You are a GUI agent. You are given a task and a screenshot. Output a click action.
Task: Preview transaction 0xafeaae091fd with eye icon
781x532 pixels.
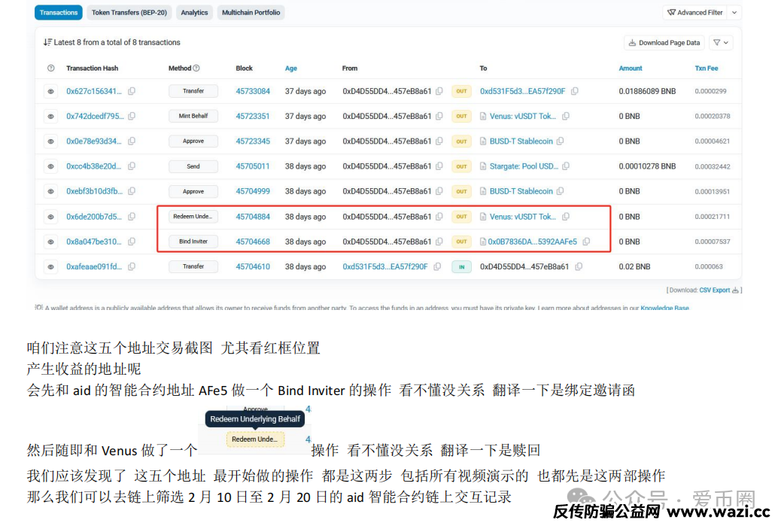pyautogui.click(x=51, y=266)
